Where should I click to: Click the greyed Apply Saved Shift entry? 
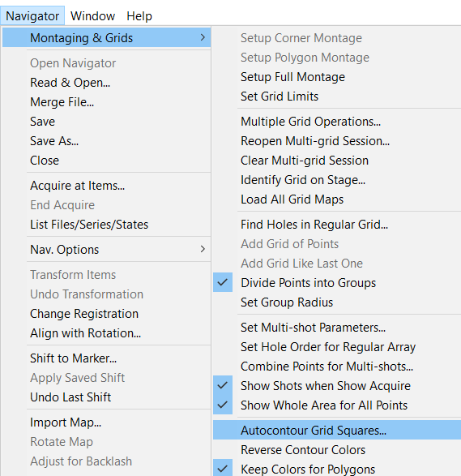[106, 378]
